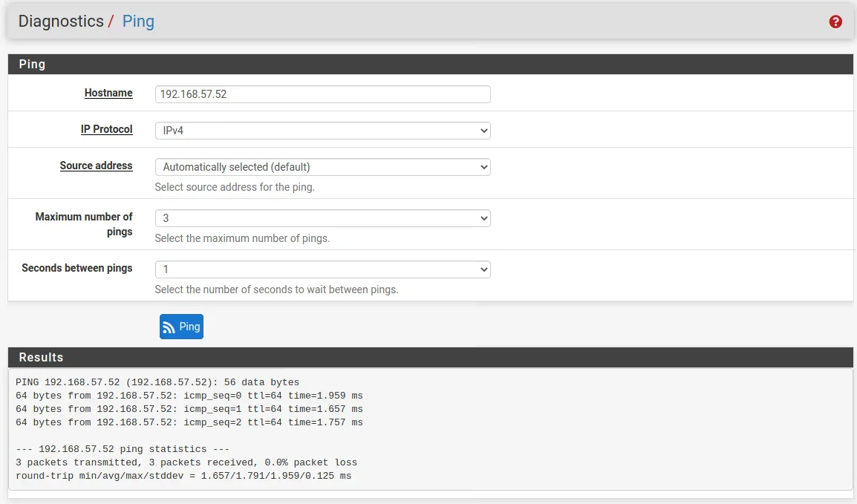This screenshot has width=857, height=504.
Task: Click the Ping panel header bar
Action: (x=430, y=64)
